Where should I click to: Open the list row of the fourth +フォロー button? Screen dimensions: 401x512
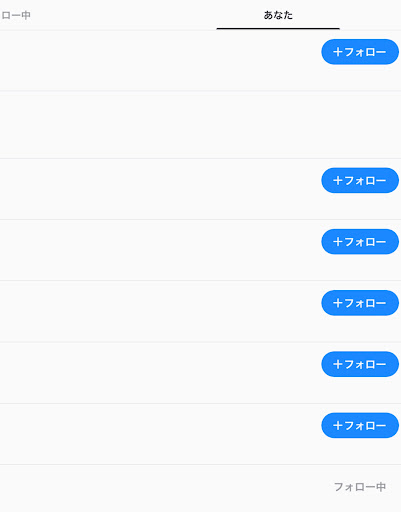(200, 311)
